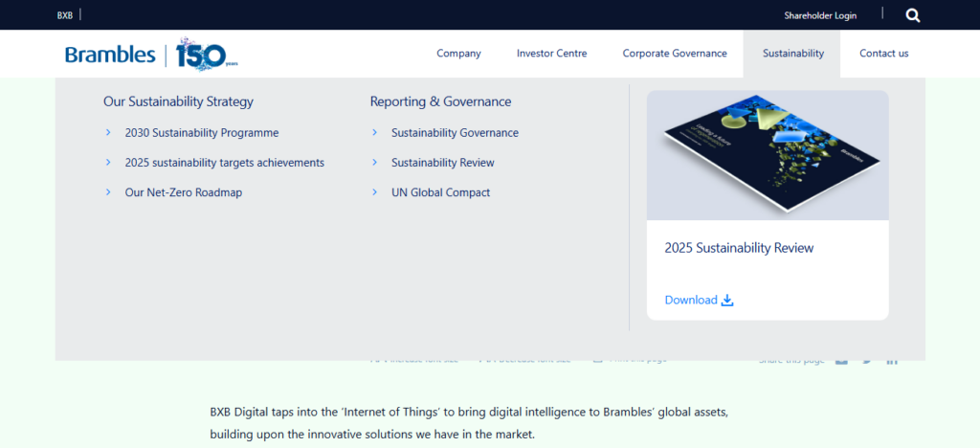
Task: Open the Shareholder Login link
Action: [820, 15]
